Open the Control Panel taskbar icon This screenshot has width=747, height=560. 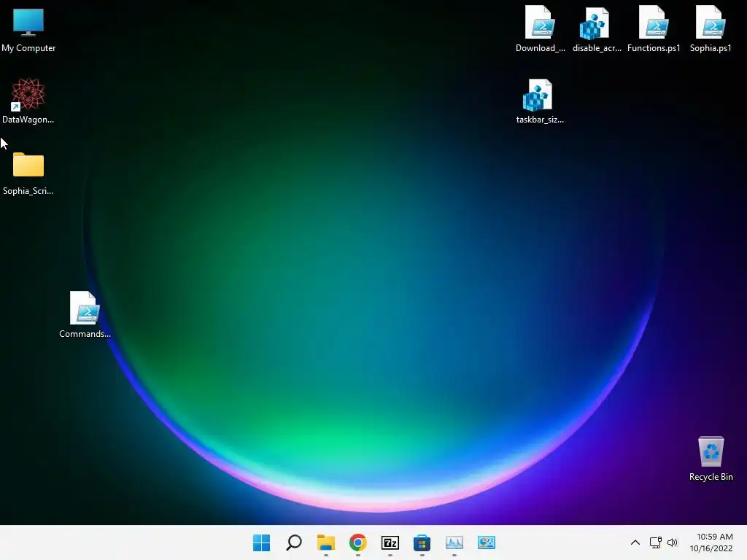click(x=487, y=542)
